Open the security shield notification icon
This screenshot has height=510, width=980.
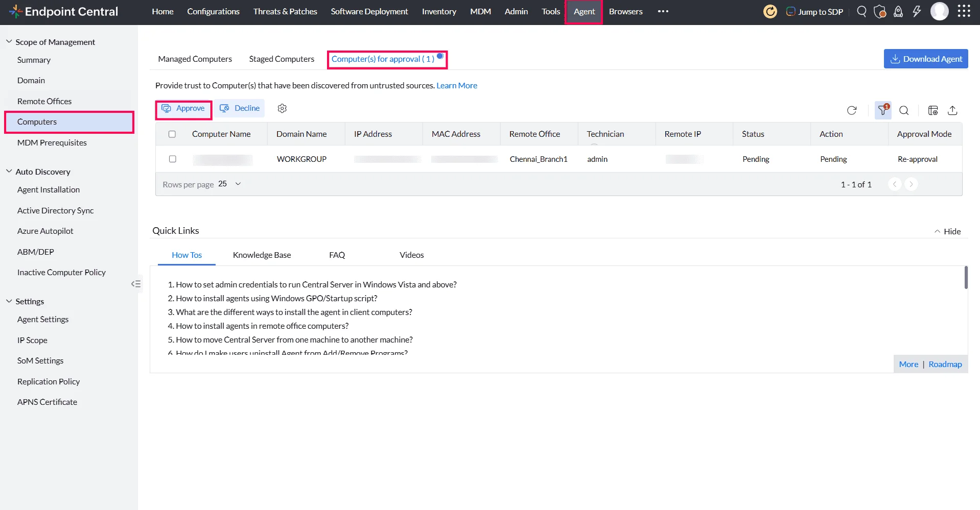click(880, 11)
